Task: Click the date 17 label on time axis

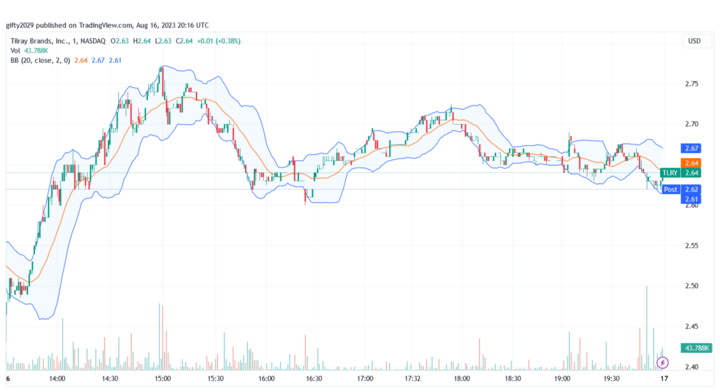Action: point(664,379)
